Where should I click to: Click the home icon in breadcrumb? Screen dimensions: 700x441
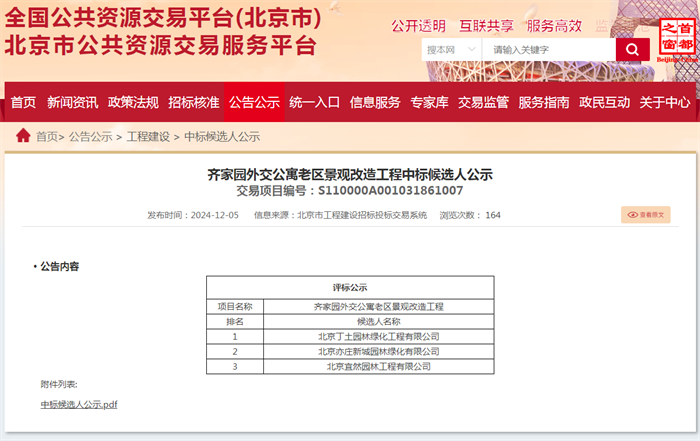[x=23, y=136]
